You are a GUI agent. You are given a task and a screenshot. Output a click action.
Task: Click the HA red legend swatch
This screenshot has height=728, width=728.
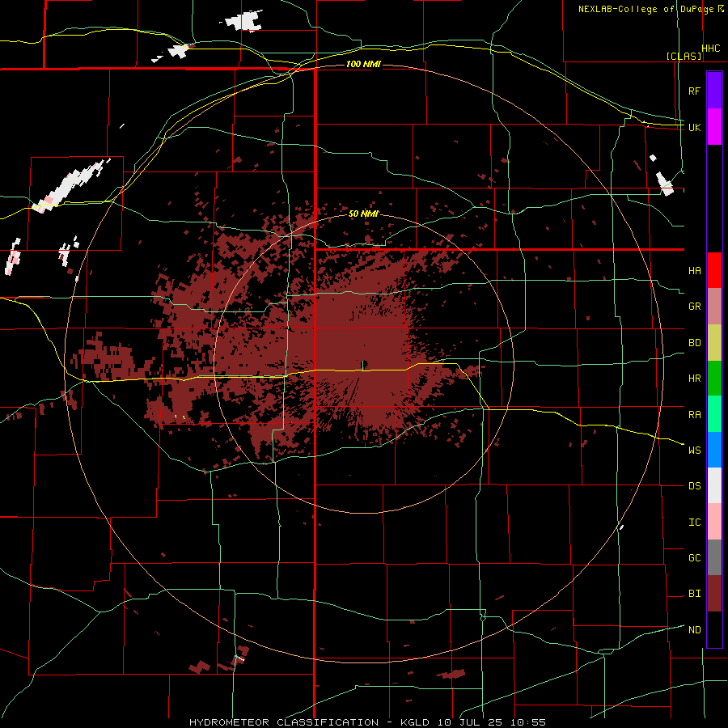pyautogui.click(x=714, y=270)
